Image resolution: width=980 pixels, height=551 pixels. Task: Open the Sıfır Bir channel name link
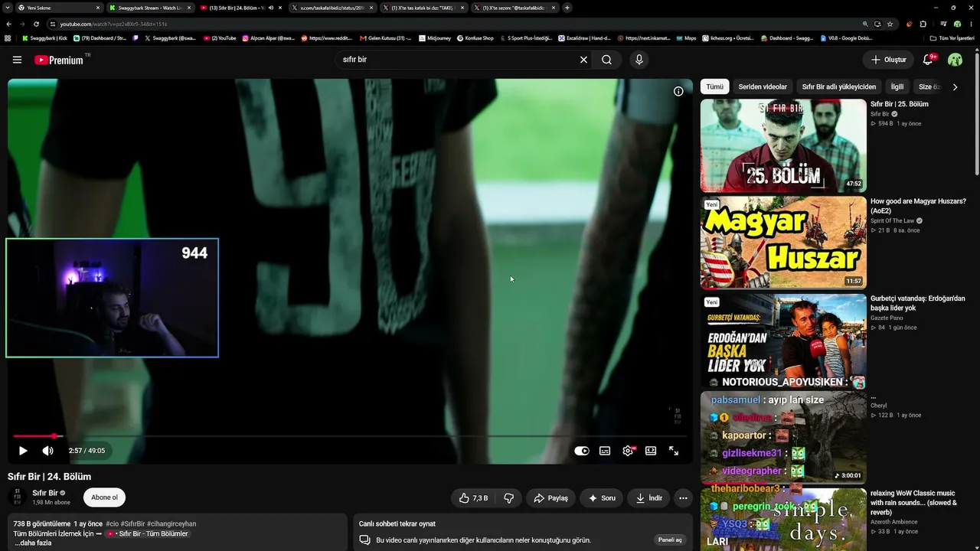[45, 494]
